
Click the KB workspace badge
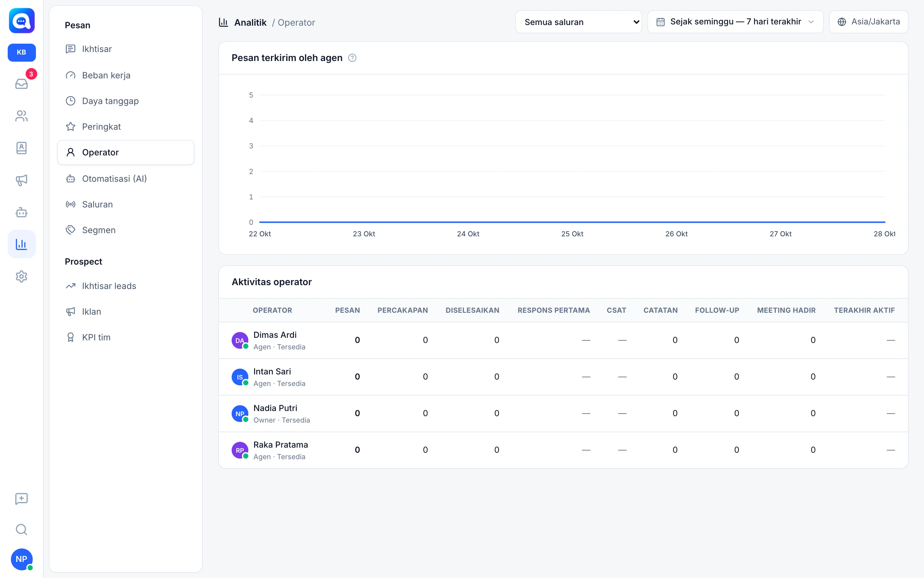pos(22,52)
